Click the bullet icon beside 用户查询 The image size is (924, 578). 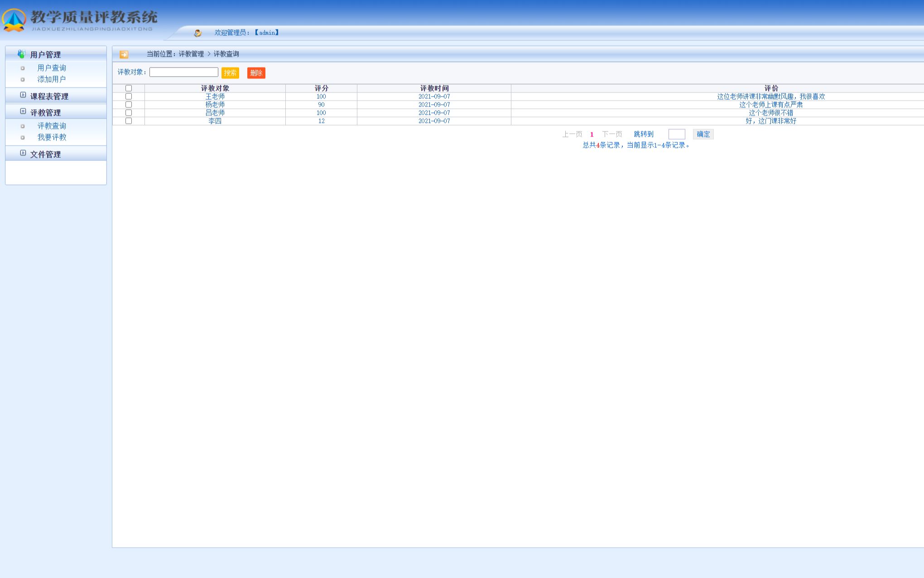pyautogui.click(x=23, y=68)
